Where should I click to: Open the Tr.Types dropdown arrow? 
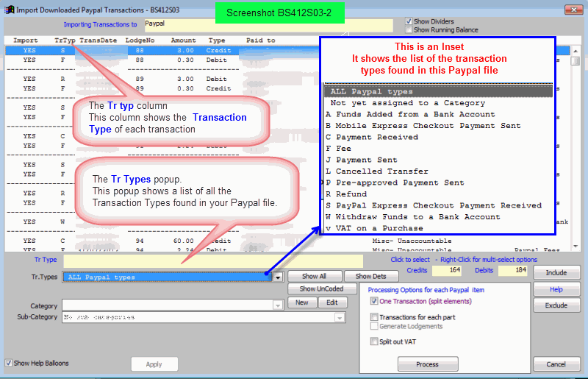coord(278,277)
